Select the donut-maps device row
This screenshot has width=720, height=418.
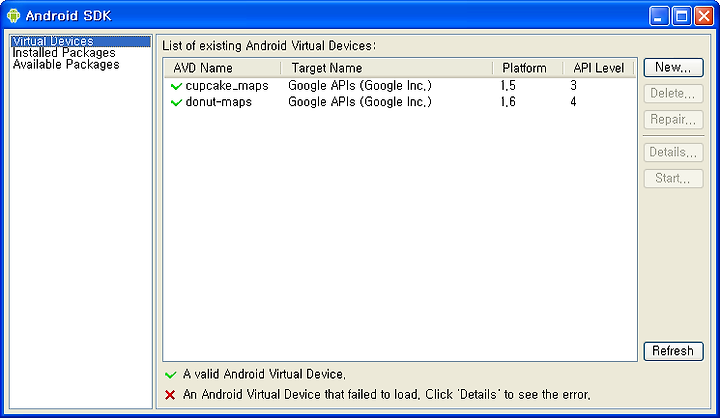coord(400,102)
